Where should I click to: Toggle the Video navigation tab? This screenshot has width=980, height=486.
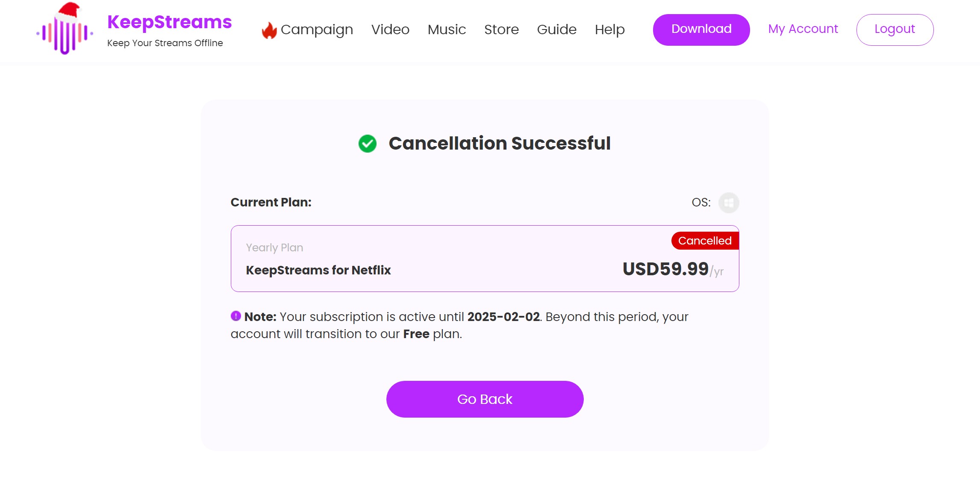pyautogui.click(x=389, y=29)
